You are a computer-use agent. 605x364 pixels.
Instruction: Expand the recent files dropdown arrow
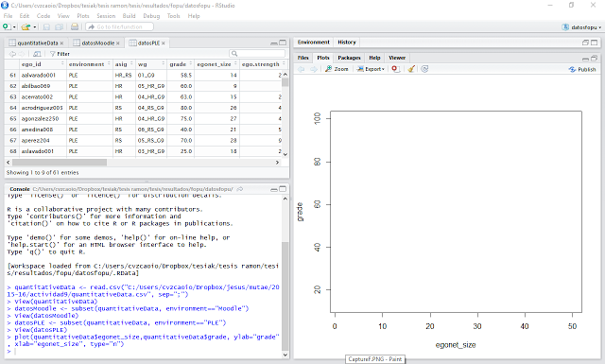point(35,27)
